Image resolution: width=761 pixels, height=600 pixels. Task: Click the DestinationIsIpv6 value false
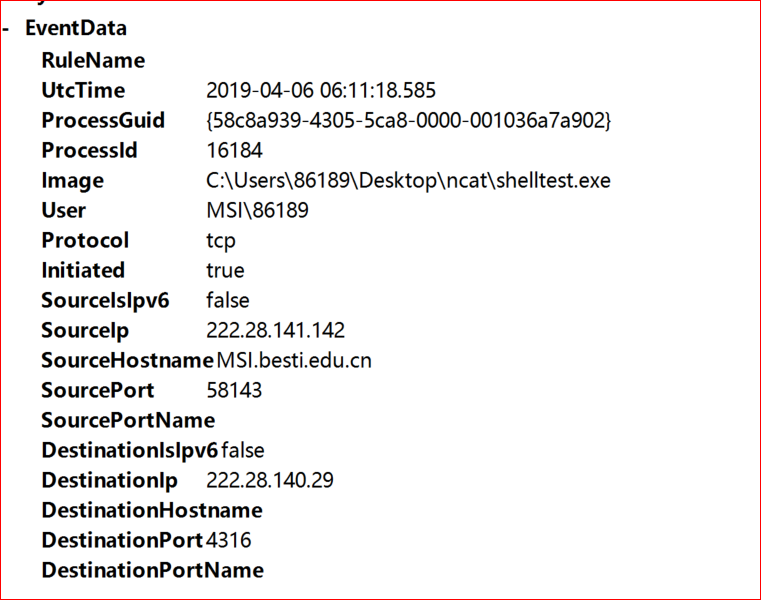point(243,450)
